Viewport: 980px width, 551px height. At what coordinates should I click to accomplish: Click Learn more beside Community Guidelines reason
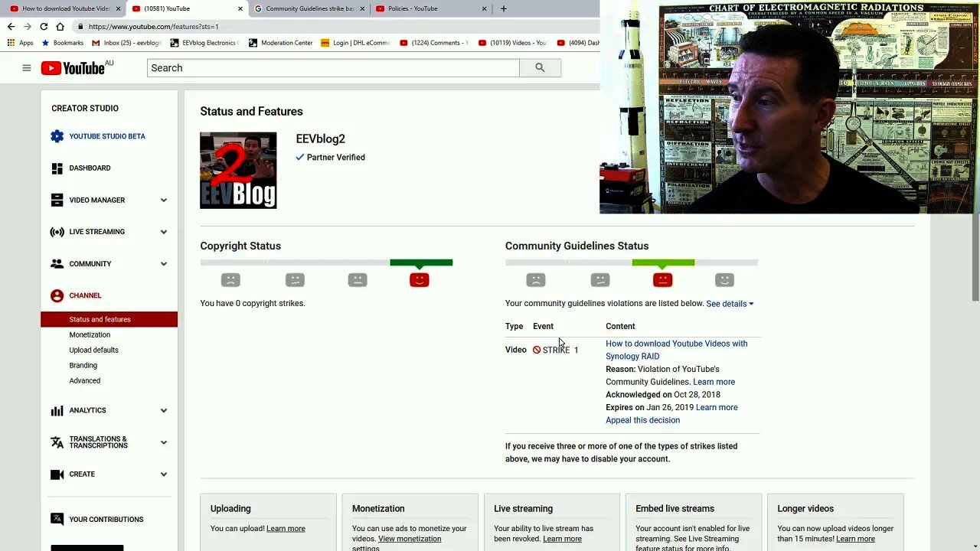click(x=714, y=382)
